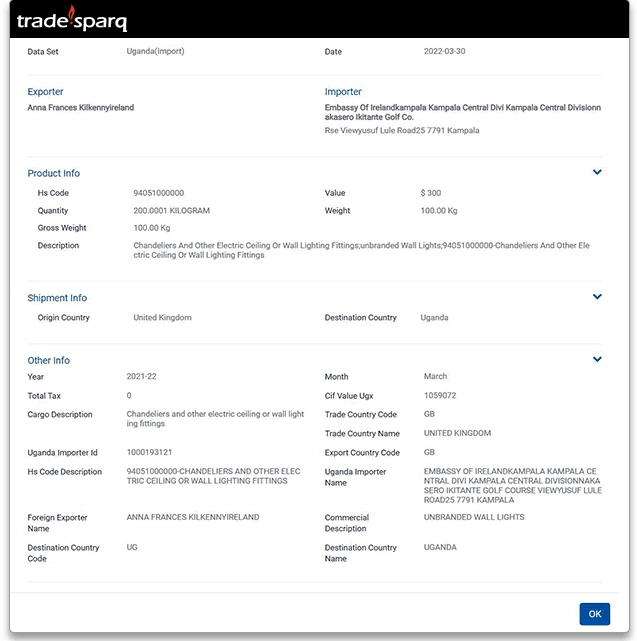Click the Data Set label
Viewport: 637px width, 641px height.
pos(43,52)
